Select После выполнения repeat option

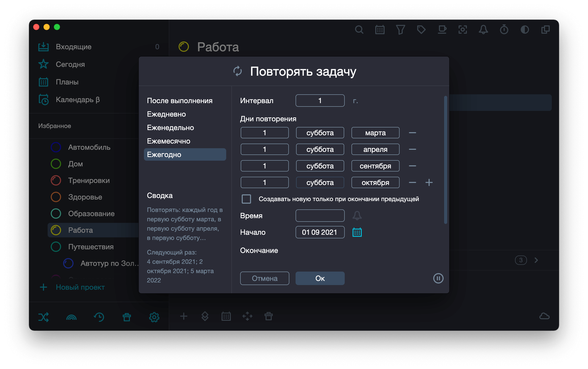tap(180, 101)
